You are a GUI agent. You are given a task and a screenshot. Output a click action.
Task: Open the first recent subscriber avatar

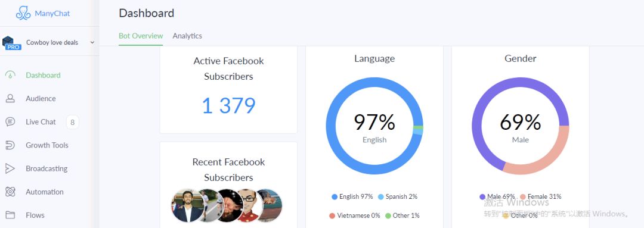pyautogui.click(x=182, y=205)
